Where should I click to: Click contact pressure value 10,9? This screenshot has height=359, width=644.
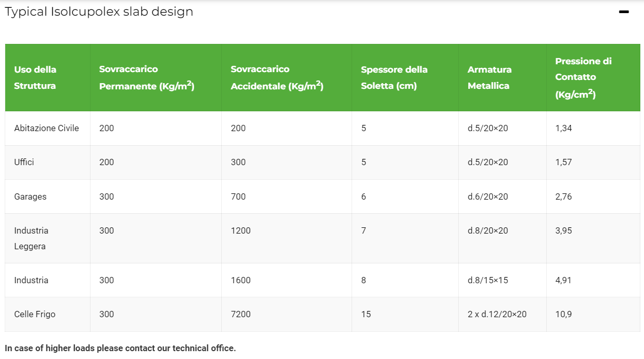click(x=593, y=314)
